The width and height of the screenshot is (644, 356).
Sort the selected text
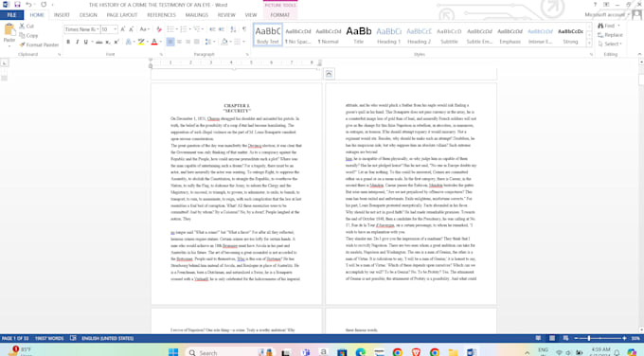coord(233,29)
